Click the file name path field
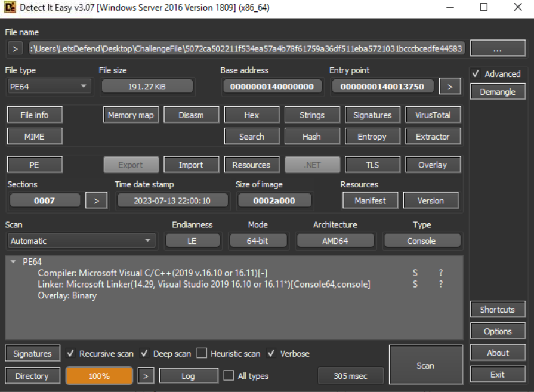 [246, 48]
